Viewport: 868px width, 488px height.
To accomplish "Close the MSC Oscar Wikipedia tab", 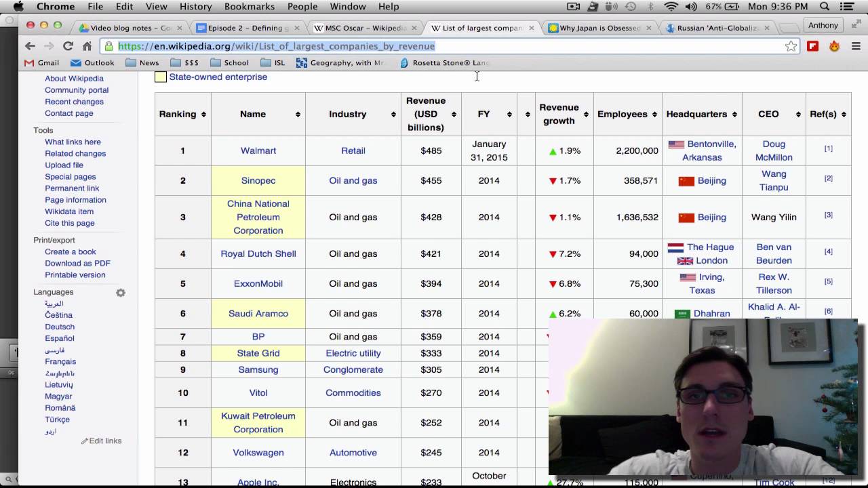I will click(414, 28).
